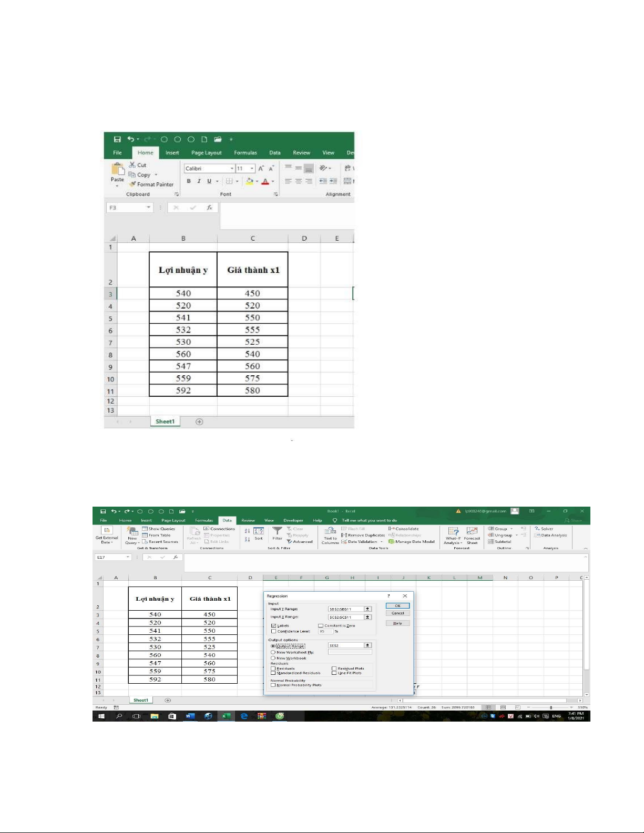This screenshot has width=644, height=833.
Task: Open the Name Box dropdown showing E17
Action: (x=127, y=557)
